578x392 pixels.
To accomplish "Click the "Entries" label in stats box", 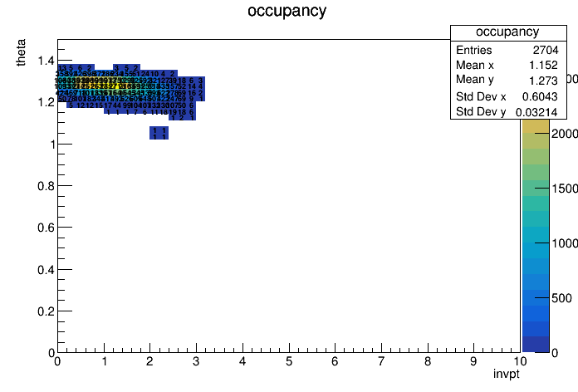I will 474,50.
